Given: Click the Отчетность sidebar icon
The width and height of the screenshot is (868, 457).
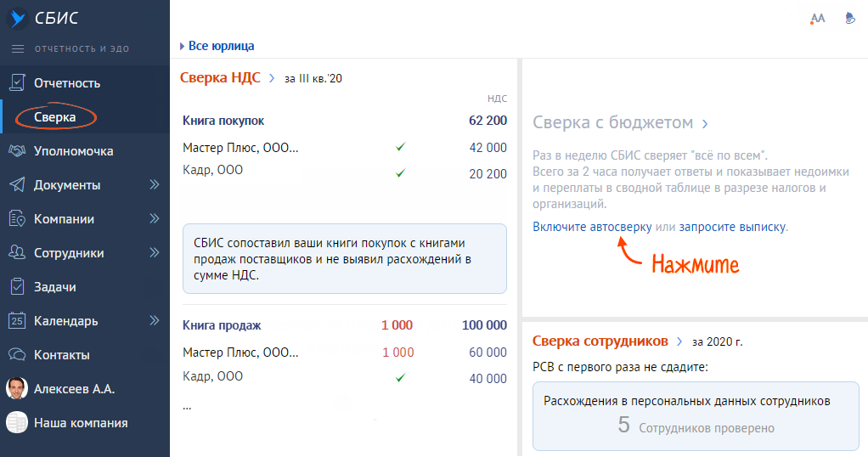Looking at the screenshot, I should coord(17,83).
